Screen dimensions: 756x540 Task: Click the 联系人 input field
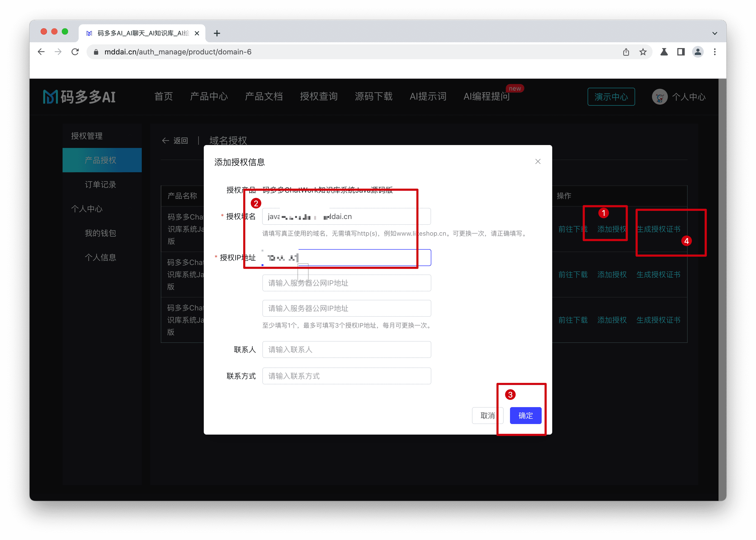pyautogui.click(x=346, y=350)
